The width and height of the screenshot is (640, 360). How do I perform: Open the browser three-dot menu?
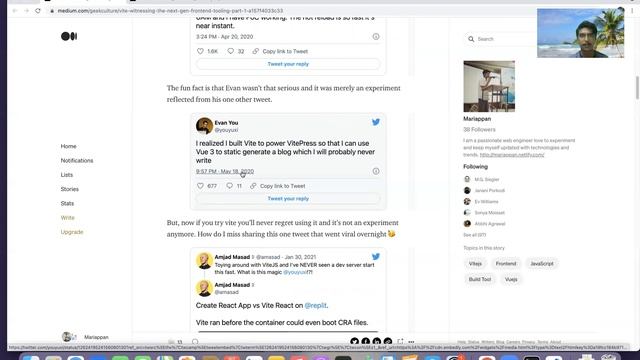click(x=632, y=11)
